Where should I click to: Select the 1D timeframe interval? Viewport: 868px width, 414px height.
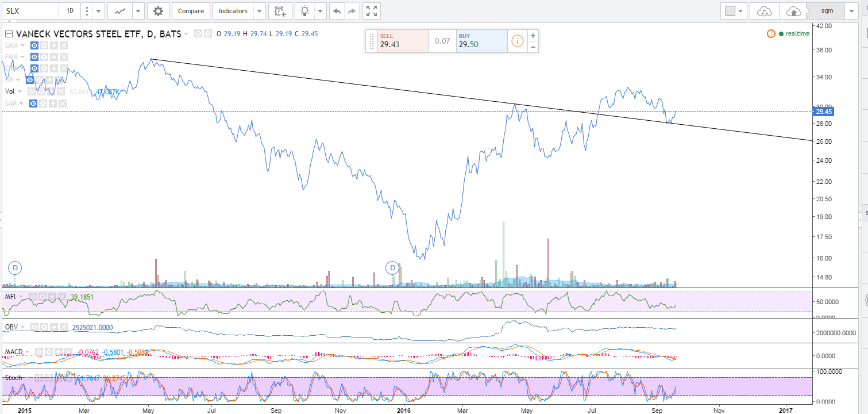pyautogui.click(x=70, y=11)
